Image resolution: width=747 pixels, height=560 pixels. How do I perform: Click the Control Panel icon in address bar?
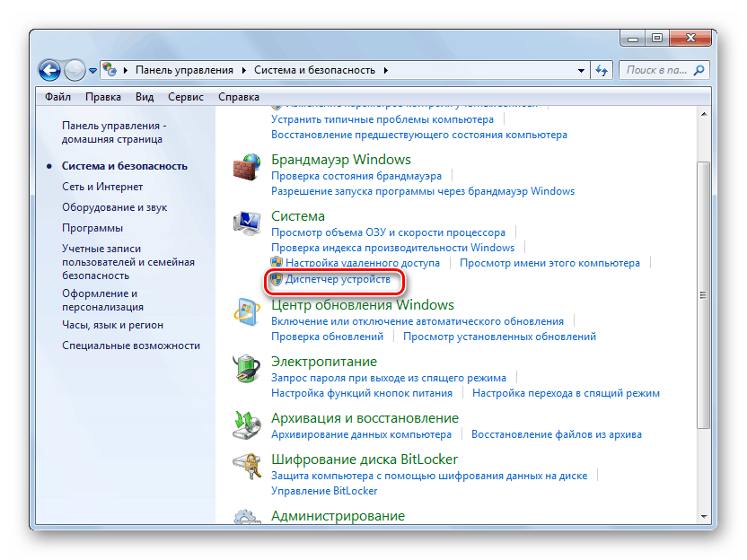[110, 69]
